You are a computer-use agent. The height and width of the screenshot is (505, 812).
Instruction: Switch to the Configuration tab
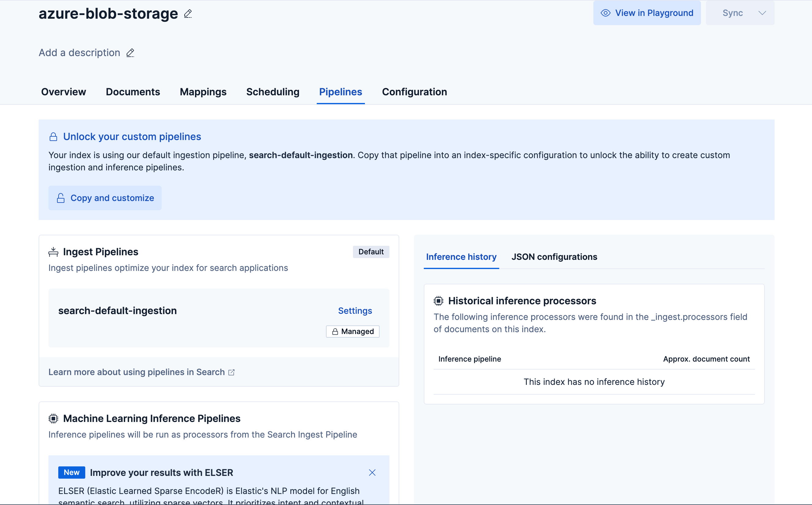(x=414, y=92)
